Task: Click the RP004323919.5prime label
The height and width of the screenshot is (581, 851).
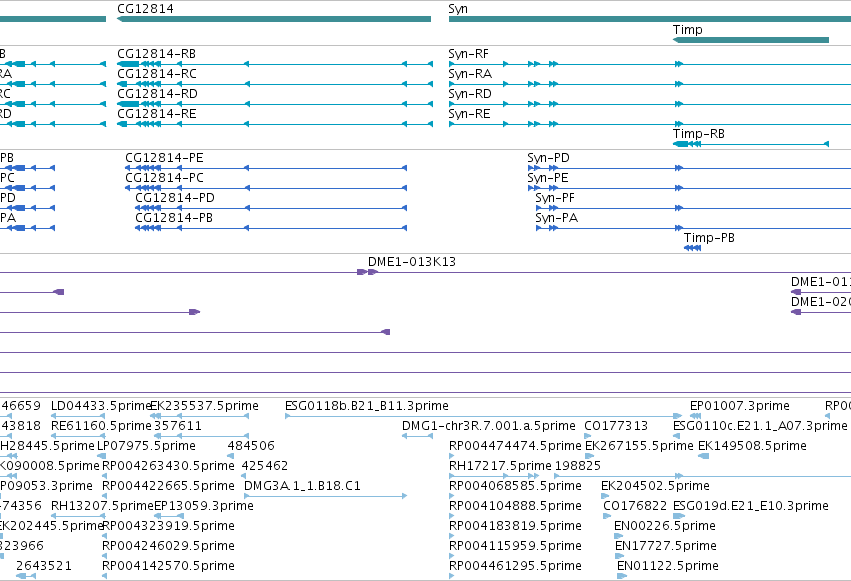Action: [168, 526]
